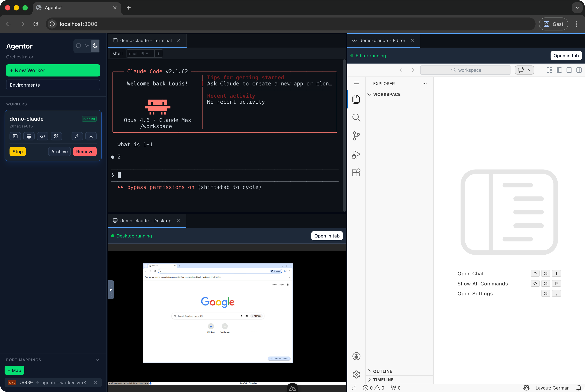Open Accounts icon in editor activity bar
The width and height of the screenshot is (585, 392).
click(x=356, y=356)
